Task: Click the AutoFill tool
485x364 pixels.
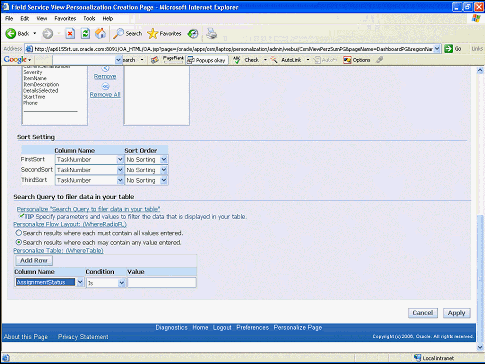Action: point(326,60)
